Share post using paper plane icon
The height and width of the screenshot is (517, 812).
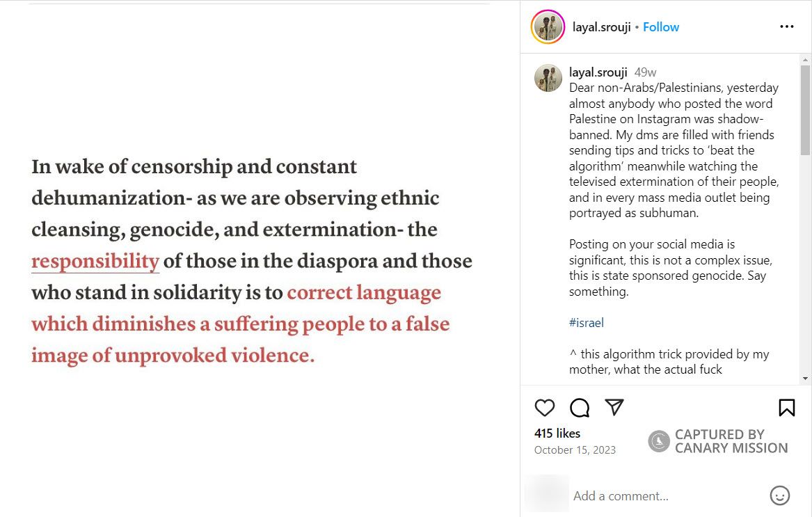[x=614, y=407]
